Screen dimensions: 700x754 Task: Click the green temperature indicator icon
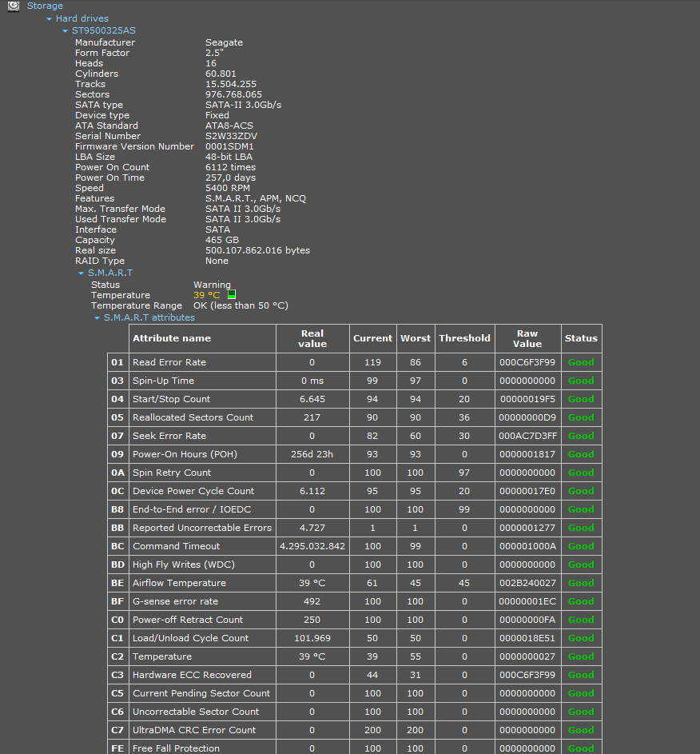[x=232, y=293]
